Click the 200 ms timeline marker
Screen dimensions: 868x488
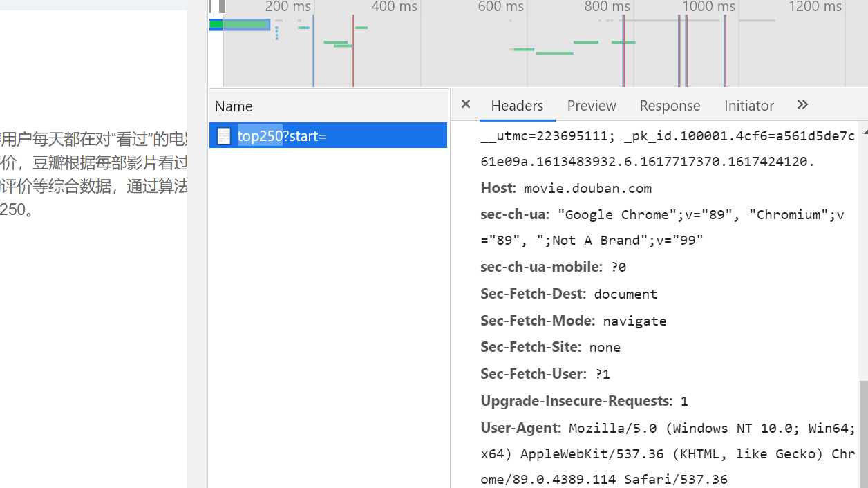pos(287,7)
